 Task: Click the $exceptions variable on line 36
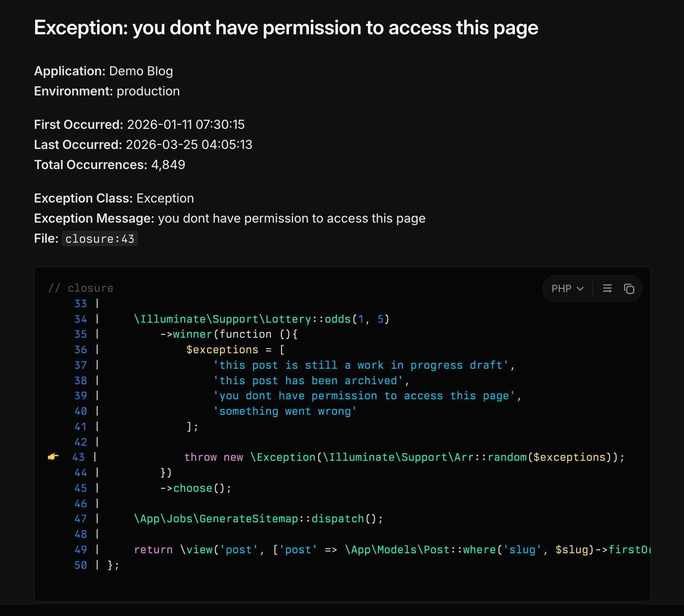pyautogui.click(x=222, y=350)
